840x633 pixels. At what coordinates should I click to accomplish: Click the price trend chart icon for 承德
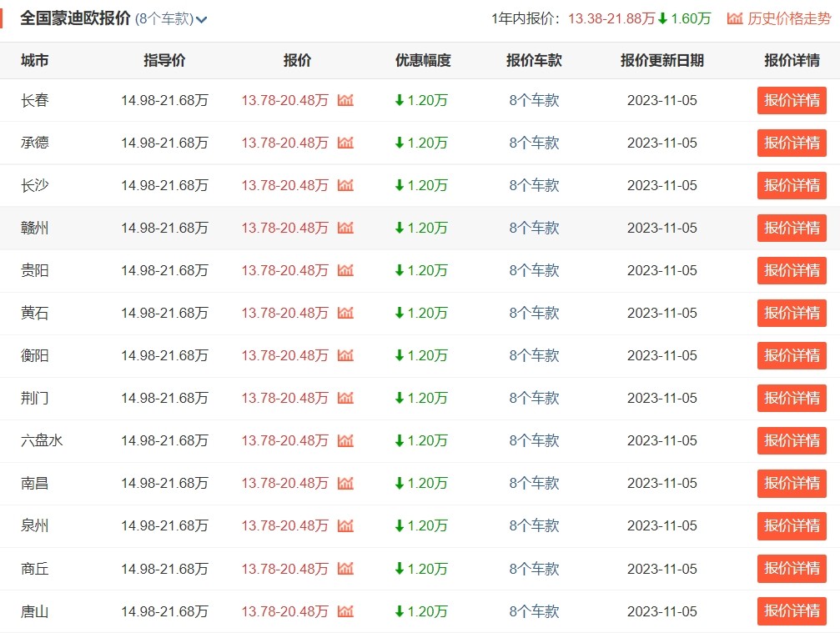[x=345, y=143]
